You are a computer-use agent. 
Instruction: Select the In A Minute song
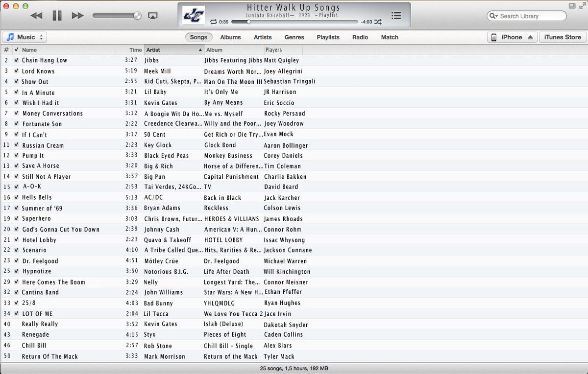coord(38,93)
